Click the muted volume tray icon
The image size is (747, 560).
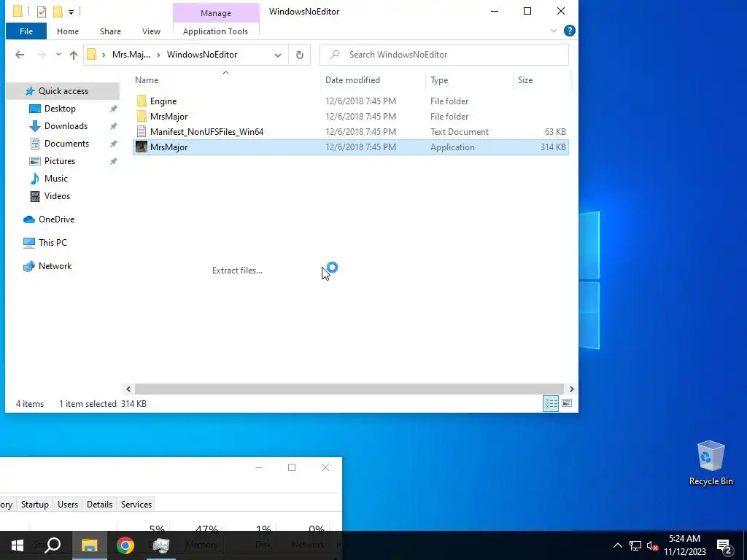coord(653,545)
